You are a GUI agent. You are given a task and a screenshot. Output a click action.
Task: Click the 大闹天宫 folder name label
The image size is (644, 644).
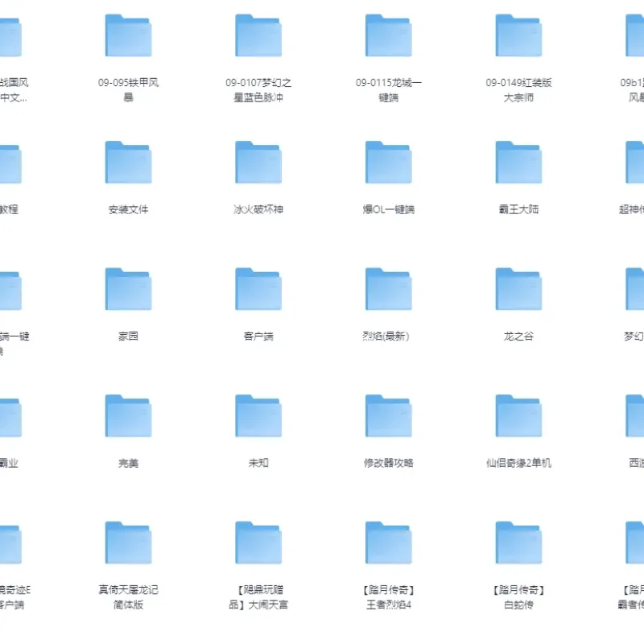tap(258, 597)
